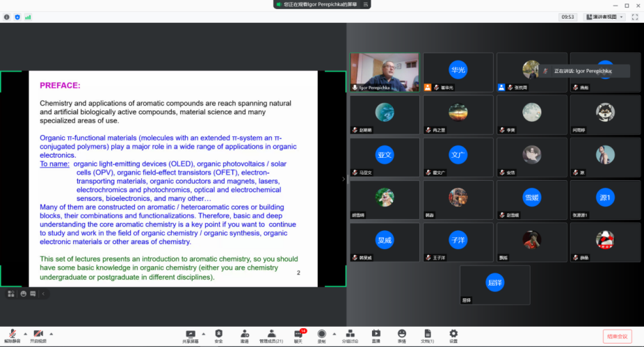Screen dimensions: 644x347
Task: Click the red End Meeting button
Action: coord(617,337)
